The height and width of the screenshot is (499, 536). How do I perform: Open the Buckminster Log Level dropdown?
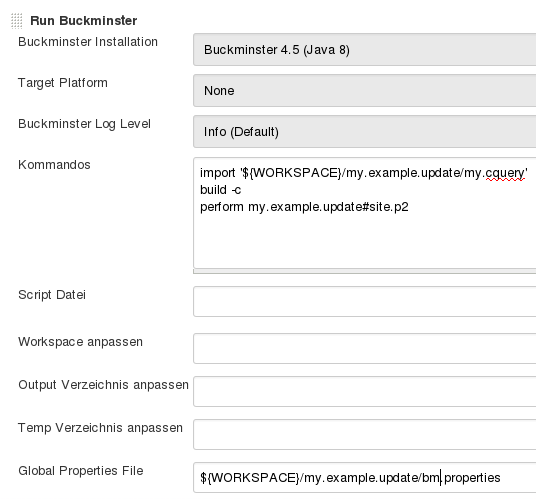(x=364, y=132)
